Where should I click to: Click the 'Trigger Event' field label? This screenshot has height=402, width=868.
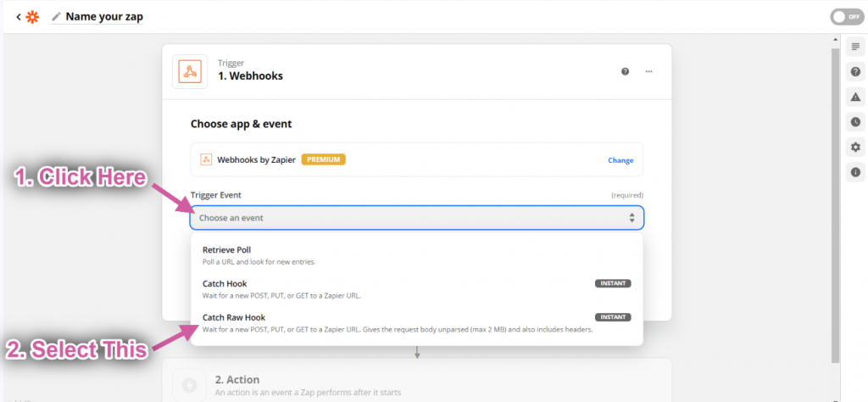click(216, 195)
